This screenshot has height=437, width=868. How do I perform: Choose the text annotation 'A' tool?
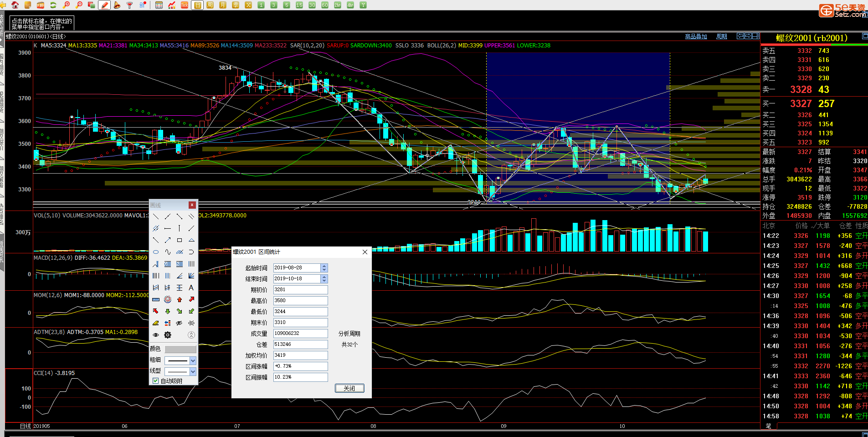[191, 288]
